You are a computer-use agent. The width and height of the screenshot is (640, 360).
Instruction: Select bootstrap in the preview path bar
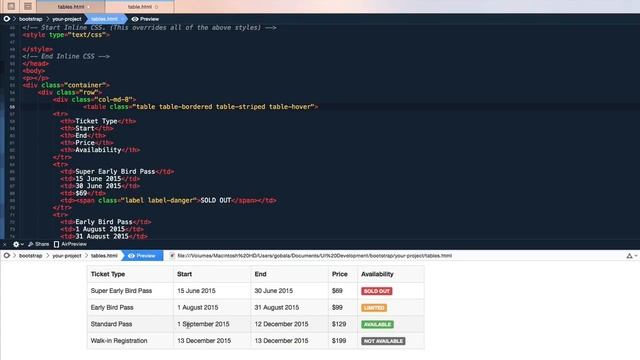[x=31, y=256]
